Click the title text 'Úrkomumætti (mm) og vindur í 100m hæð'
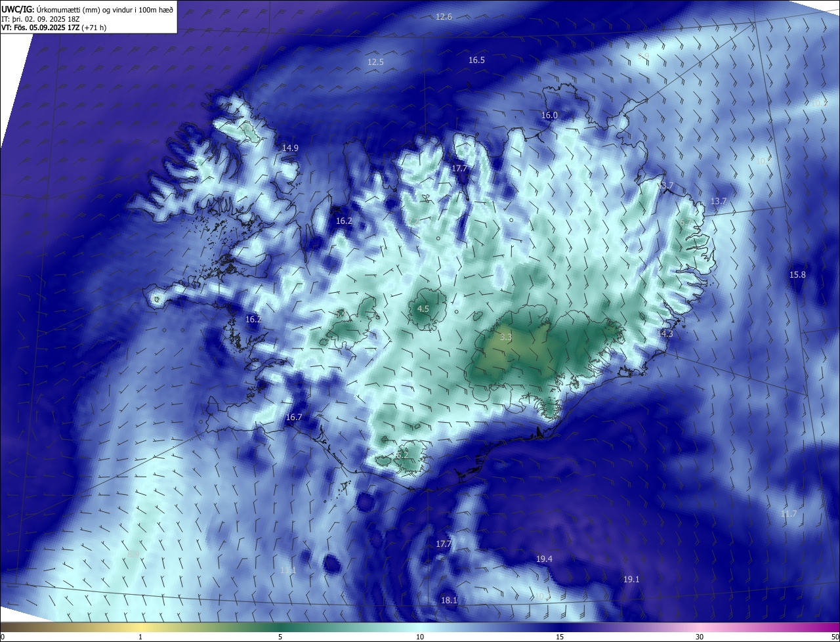This screenshot has width=840, height=642. tap(104, 9)
